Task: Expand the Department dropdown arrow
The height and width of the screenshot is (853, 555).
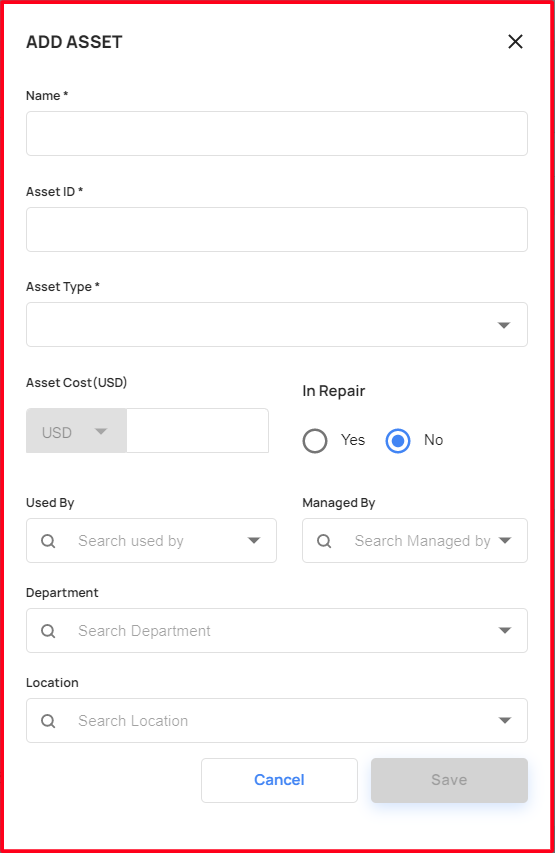Action: pyautogui.click(x=505, y=631)
